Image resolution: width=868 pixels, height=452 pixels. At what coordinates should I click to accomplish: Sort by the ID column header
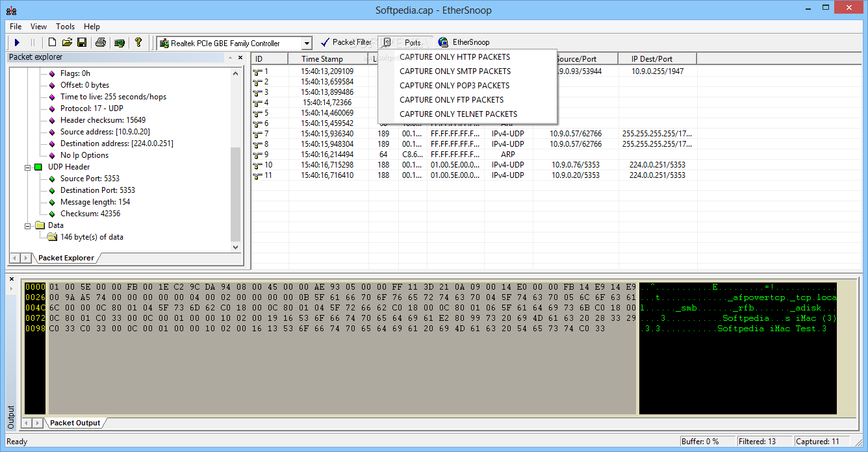pos(270,59)
